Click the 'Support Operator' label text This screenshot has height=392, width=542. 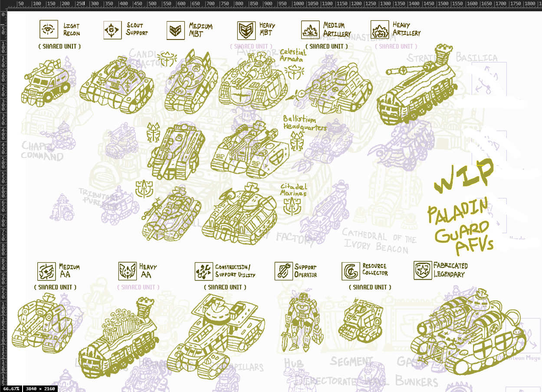(306, 271)
